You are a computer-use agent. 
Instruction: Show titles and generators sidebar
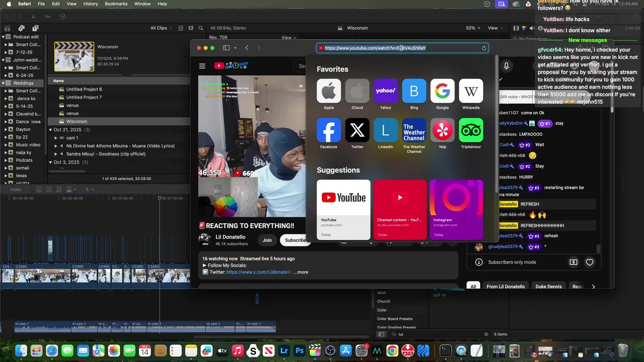(35, 28)
